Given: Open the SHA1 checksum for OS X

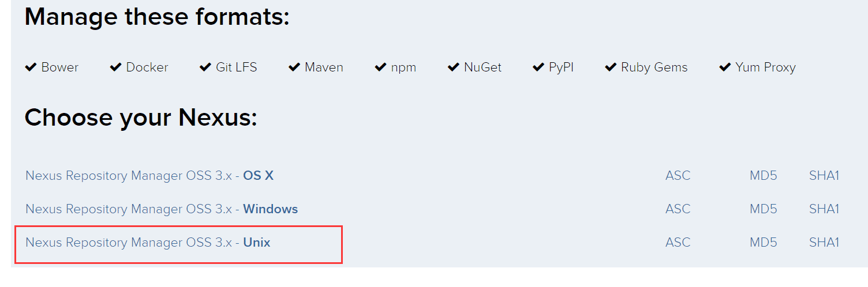Looking at the screenshot, I should (x=824, y=175).
